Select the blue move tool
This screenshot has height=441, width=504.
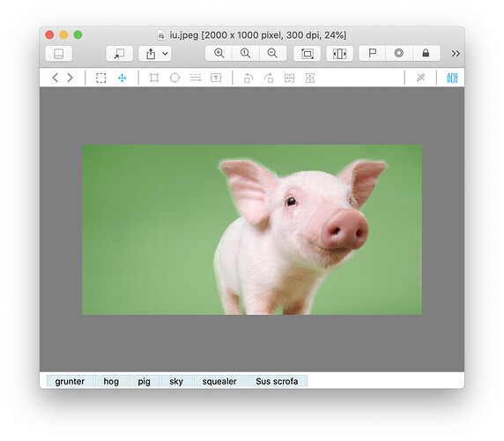coord(122,78)
